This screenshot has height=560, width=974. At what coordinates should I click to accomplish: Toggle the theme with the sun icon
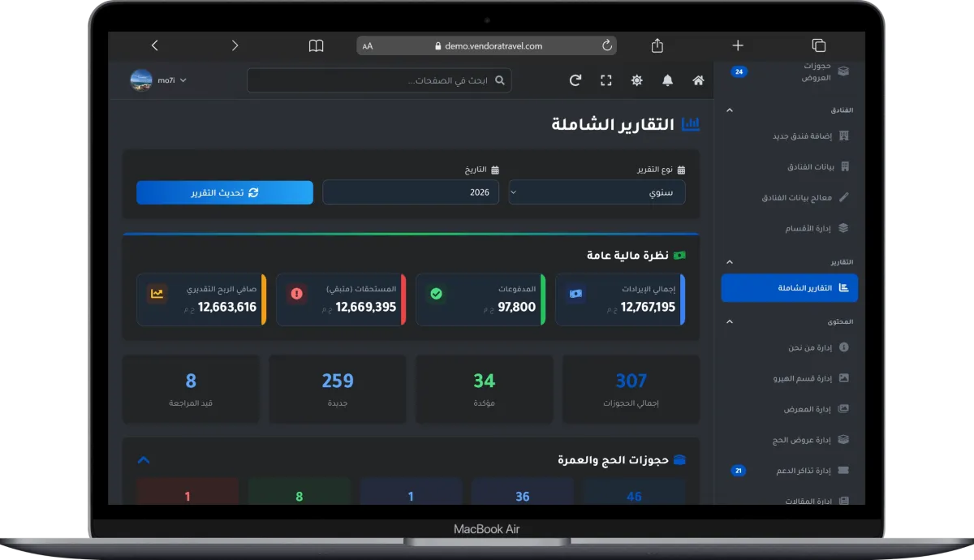(637, 80)
